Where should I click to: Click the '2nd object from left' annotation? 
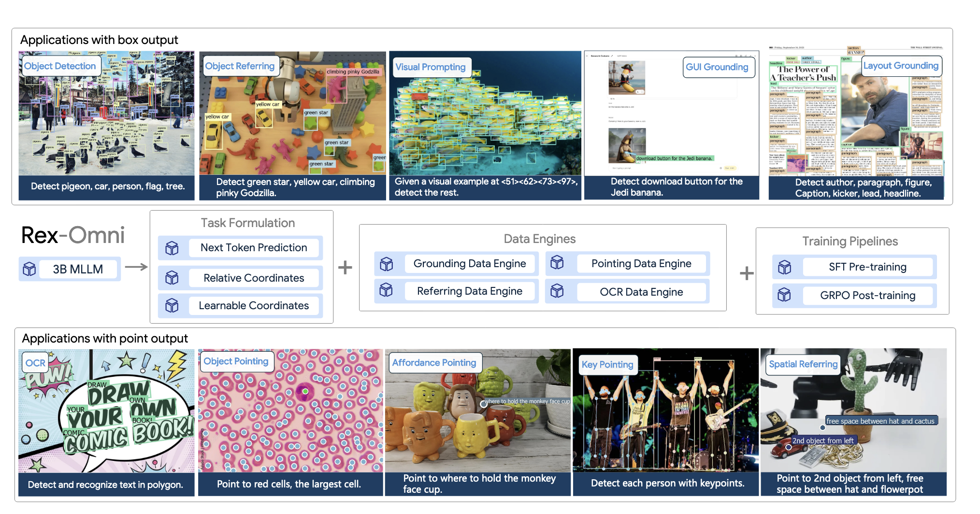pyautogui.click(x=822, y=441)
